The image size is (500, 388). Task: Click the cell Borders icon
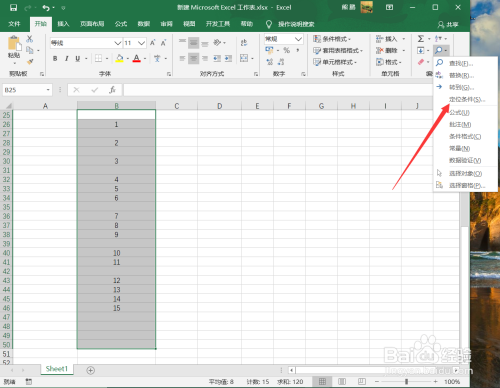coord(98,59)
